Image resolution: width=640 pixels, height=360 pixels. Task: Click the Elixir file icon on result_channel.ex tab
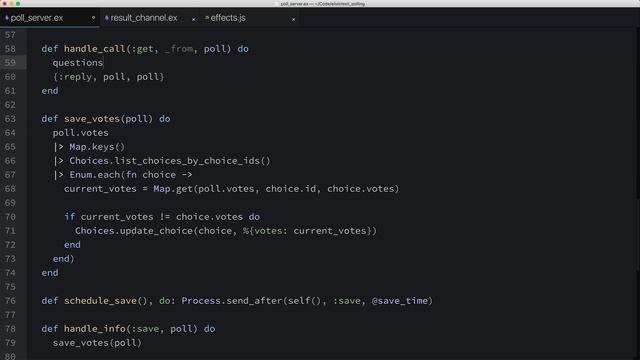107,18
